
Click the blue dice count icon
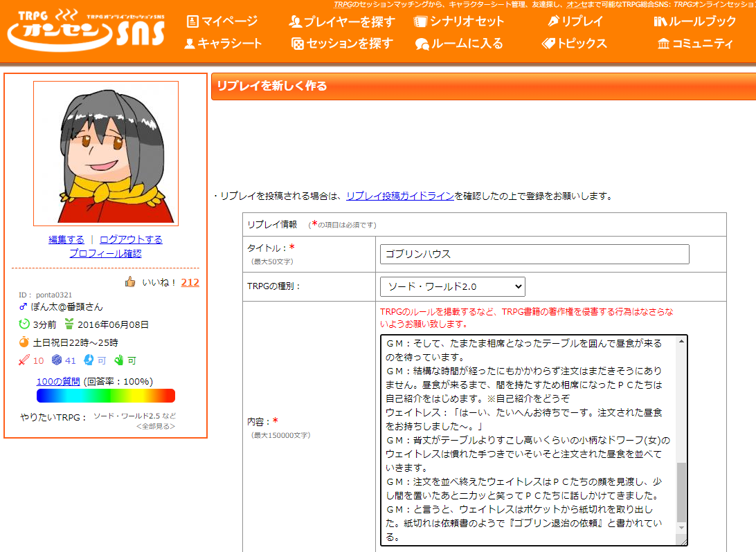tap(57, 360)
